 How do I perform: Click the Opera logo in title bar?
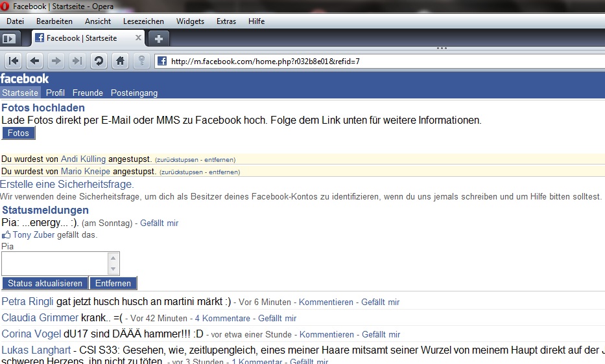click(x=5, y=6)
